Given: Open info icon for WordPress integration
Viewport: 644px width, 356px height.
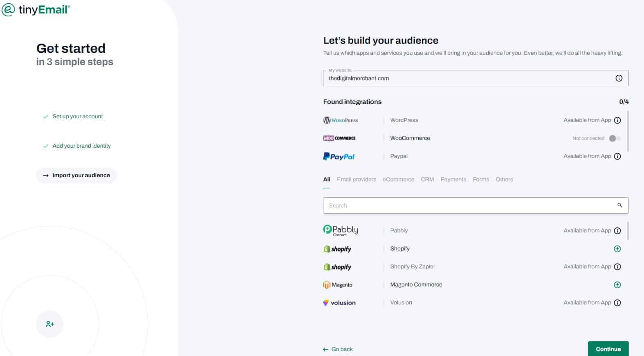Looking at the screenshot, I should [x=617, y=120].
